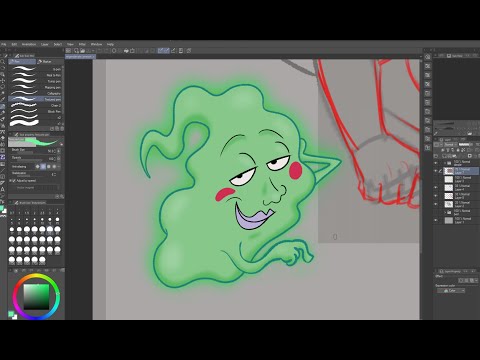Switch to the Pen sub tool tab
Viewport: 480px width, 360px height.
point(22,62)
